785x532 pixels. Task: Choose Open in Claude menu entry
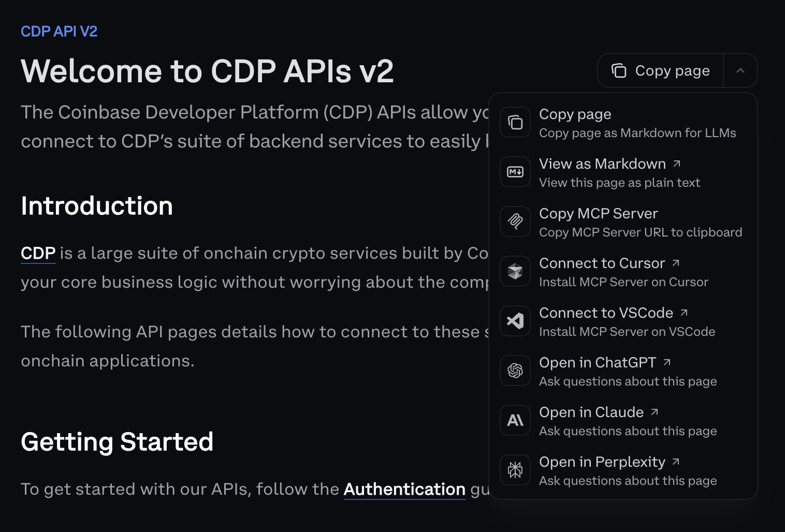coord(591,412)
